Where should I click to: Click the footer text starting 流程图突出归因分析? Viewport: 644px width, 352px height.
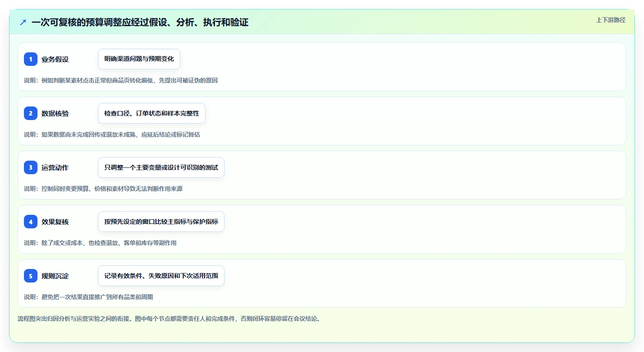[169, 319]
